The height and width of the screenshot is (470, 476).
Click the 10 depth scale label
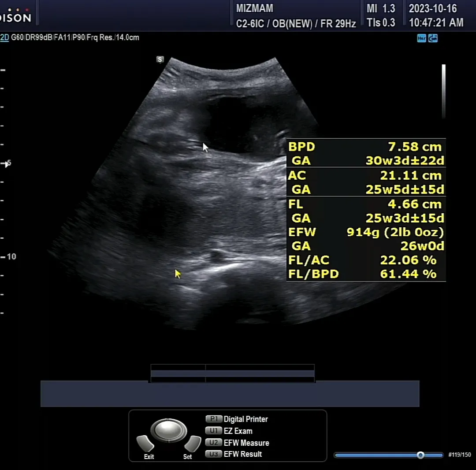click(x=11, y=257)
